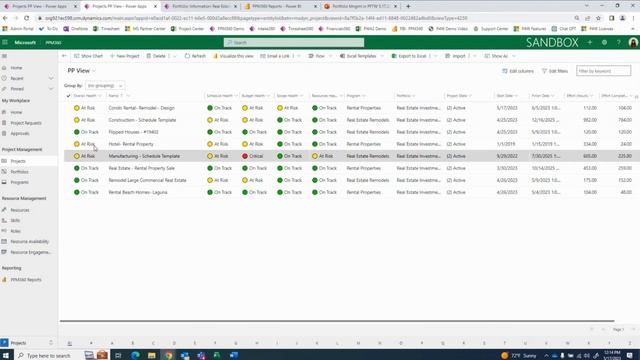Open the Projects area switcher at sidebar bottom
This screenshot has width=640, height=360.
(27, 343)
